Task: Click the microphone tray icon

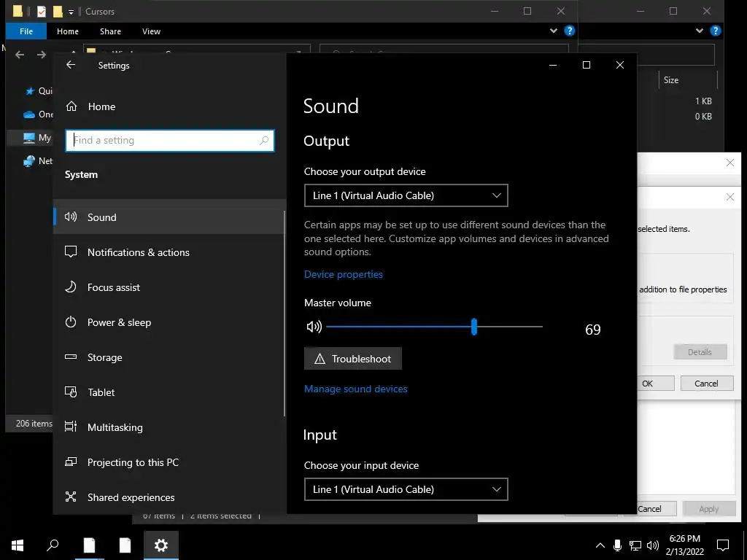Action: 617,545
